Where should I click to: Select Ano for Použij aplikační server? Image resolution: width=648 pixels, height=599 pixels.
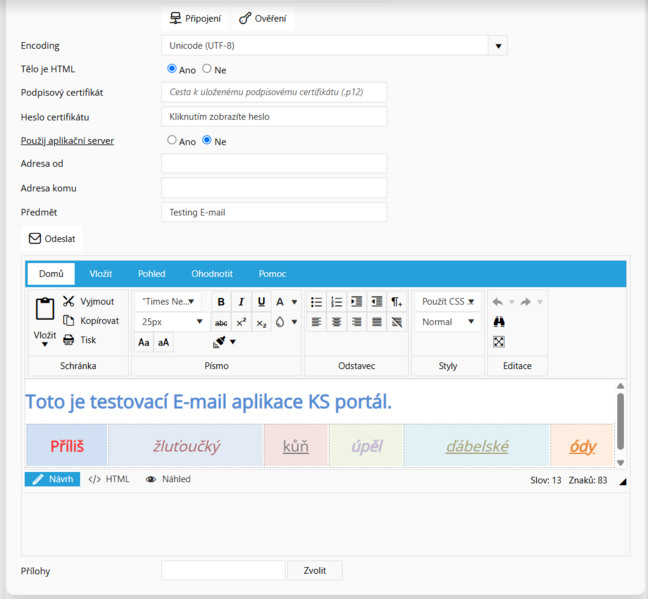click(172, 140)
